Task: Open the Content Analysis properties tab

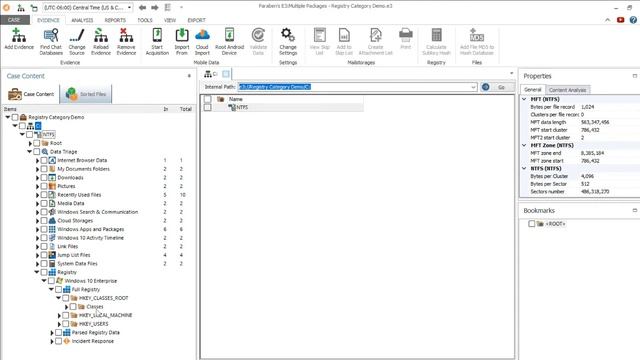Action: click(x=567, y=90)
